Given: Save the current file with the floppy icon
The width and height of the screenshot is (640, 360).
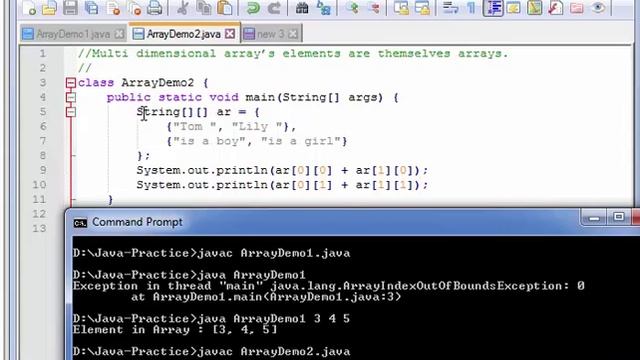Looking at the screenshot, I should tap(70, 7).
